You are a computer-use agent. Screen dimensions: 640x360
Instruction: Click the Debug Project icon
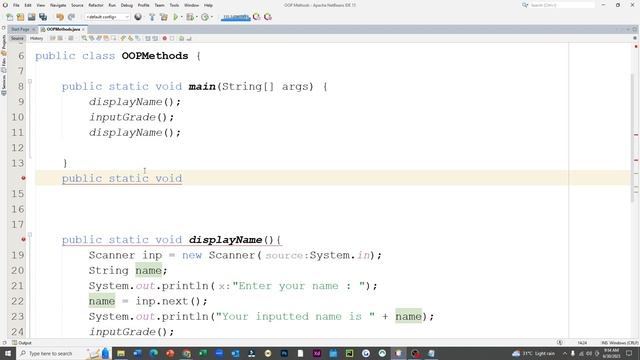point(190,17)
